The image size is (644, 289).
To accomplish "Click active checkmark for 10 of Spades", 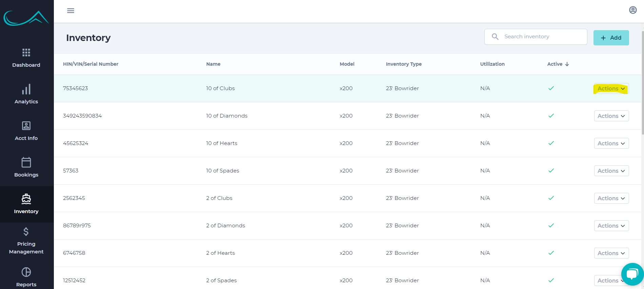I will pos(551,171).
